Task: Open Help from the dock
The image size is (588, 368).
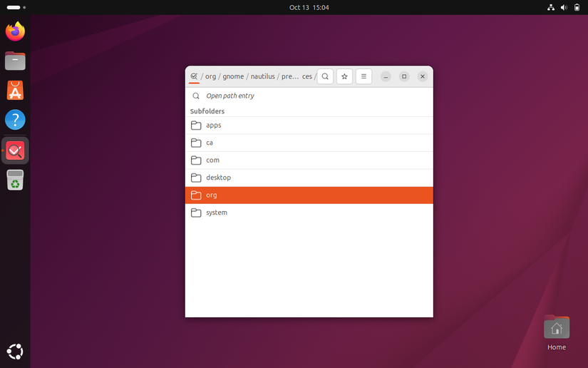Action: (15, 120)
